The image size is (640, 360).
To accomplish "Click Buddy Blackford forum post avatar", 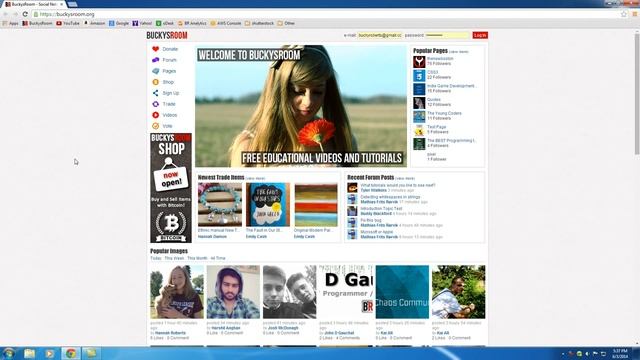I will tap(352, 211).
